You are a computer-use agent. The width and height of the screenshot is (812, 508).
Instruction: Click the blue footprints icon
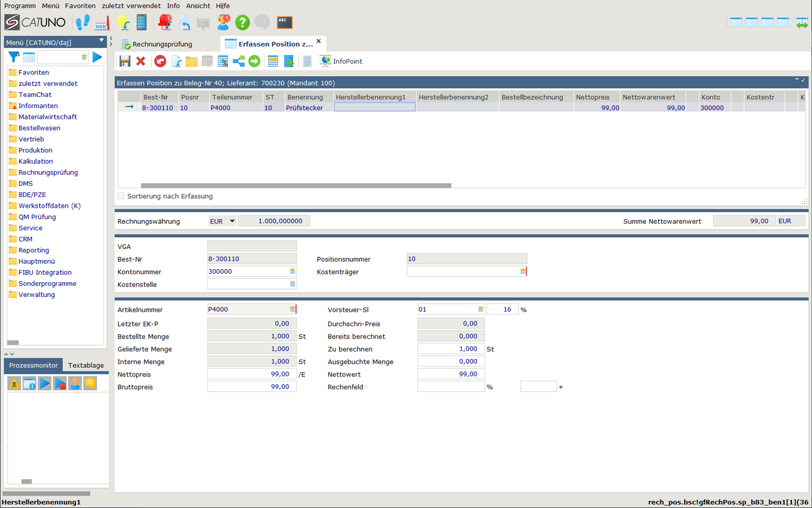pyautogui.click(x=83, y=22)
